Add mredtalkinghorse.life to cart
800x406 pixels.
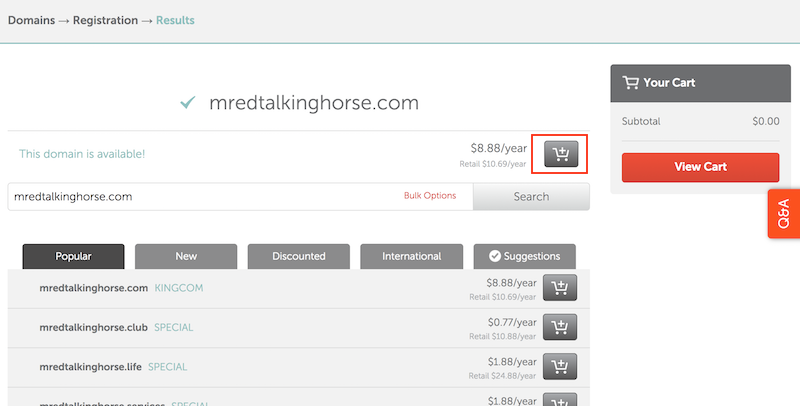pos(560,366)
